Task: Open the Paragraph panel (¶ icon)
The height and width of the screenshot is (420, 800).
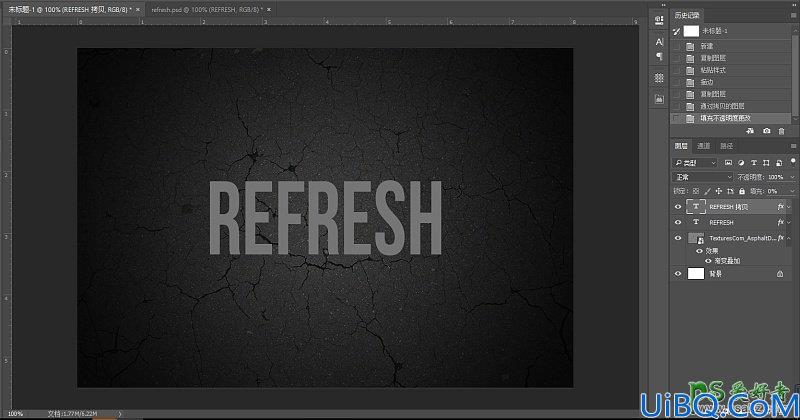Action: point(659,56)
